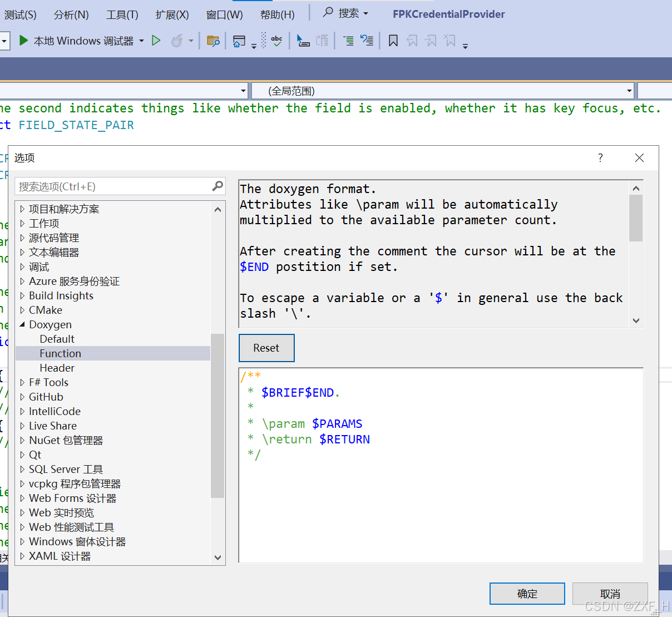This screenshot has height=617, width=672.
Task: Click the 确定 button
Action: (527, 594)
